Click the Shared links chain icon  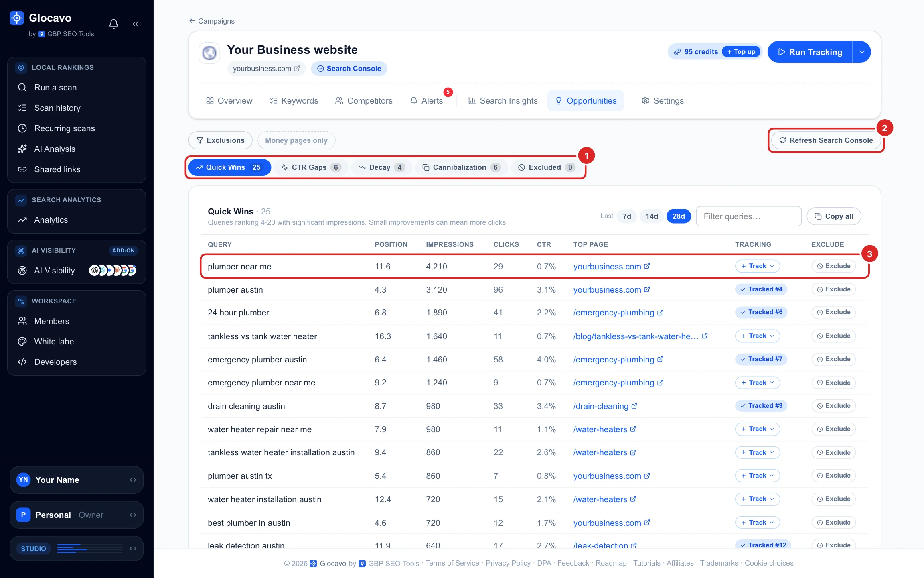pos(22,169)
